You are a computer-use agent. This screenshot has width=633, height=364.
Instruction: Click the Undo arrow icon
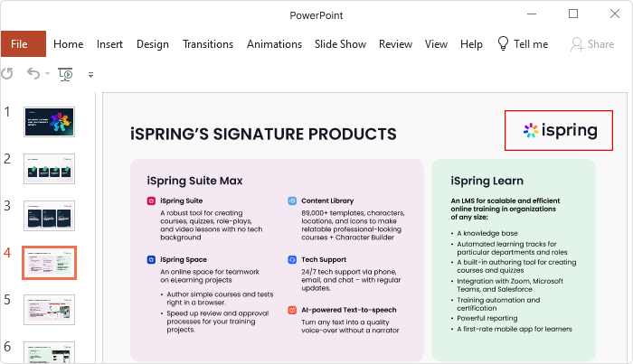pyautogui.click(x=33, y=74)
